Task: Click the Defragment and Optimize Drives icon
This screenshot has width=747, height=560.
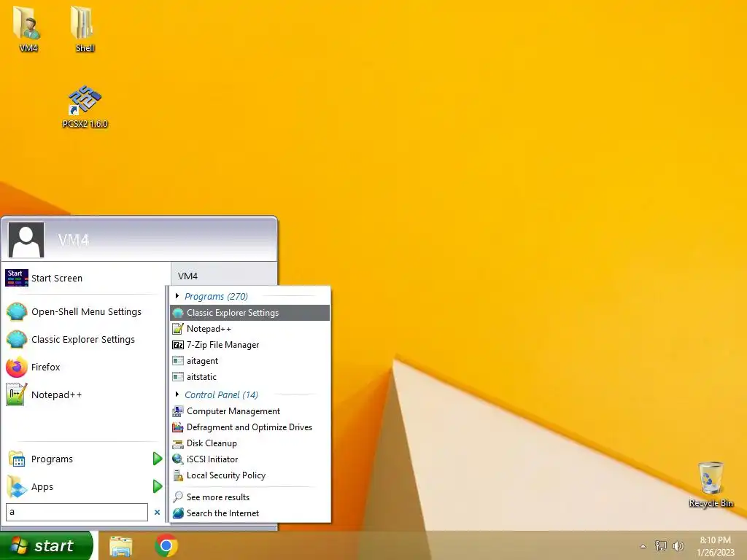Action: 178,427
